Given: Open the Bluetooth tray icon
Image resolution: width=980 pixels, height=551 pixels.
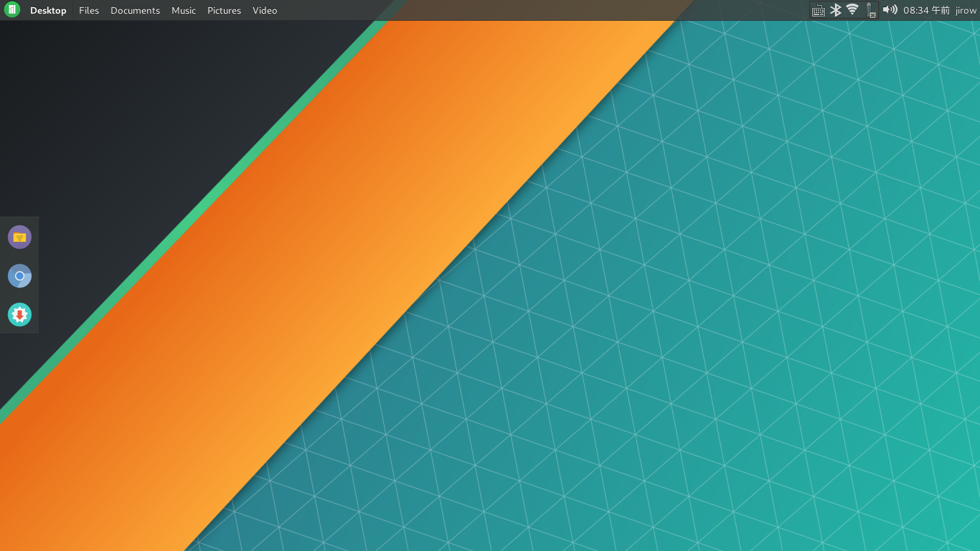Looking at the screenshot, I should pos(835,10).
